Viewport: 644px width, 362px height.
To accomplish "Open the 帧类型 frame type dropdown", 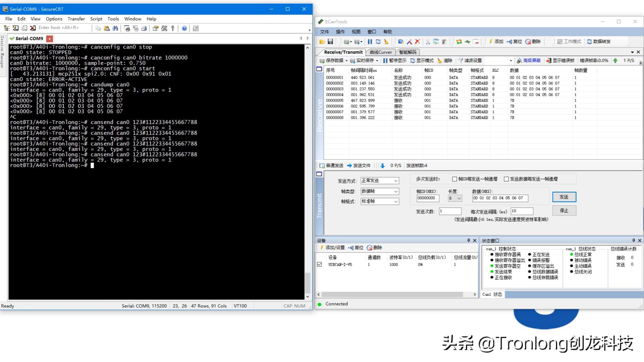I will point(380,191).
